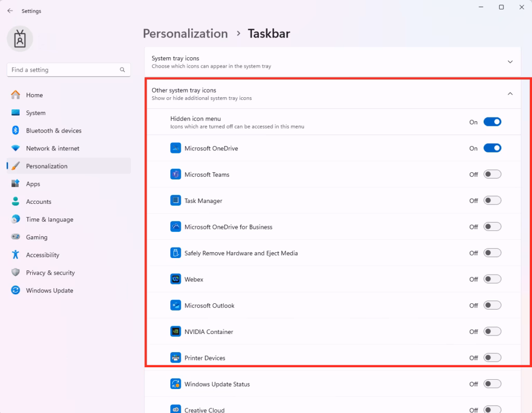Open Accounts settings
The height and width of the screenshot is (413, 532).
[x=69, y=201]
